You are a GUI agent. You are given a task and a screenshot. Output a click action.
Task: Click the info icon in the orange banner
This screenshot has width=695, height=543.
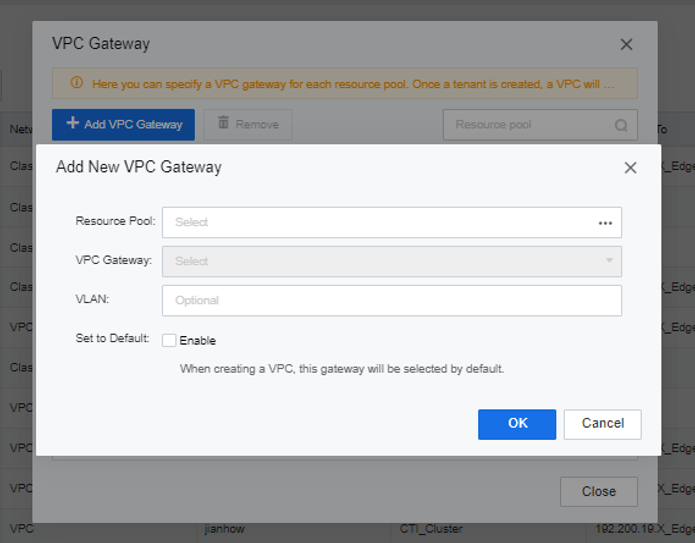(76, 84)
